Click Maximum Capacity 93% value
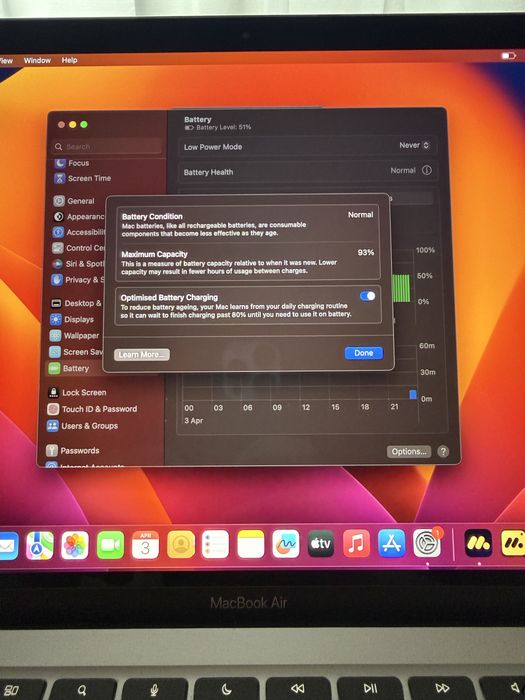The width and height of the screenshot is (525, 700). click(x=366, y=253)
